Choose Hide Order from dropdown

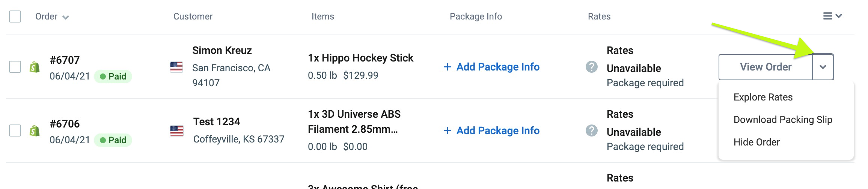coord(756,142)
